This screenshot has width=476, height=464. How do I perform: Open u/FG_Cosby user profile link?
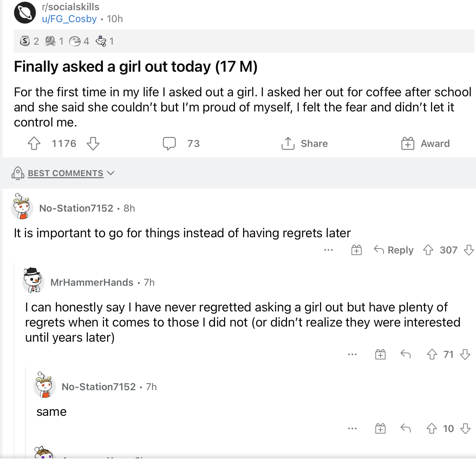pos(69,19)
